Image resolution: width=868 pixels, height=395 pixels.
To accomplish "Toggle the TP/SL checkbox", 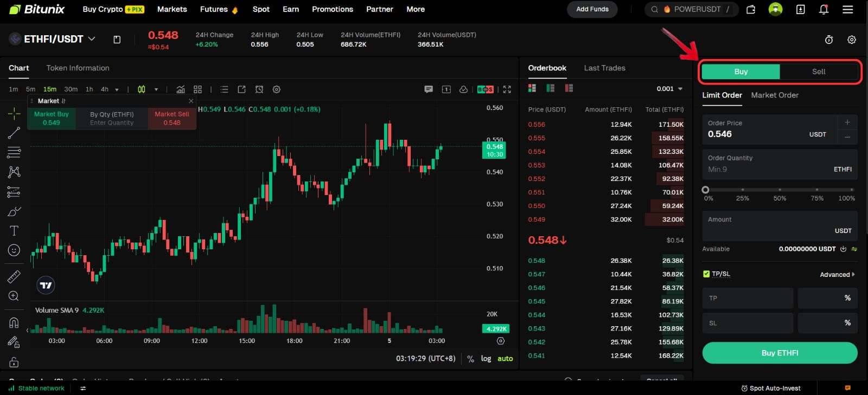I will (706, 274).
